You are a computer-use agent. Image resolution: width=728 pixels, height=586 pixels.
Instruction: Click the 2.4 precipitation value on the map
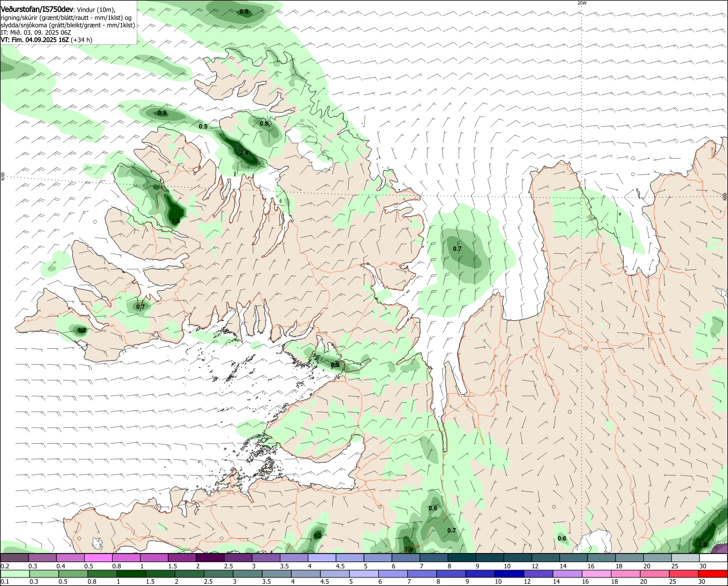pyautogui.click(x=244, y=152)
